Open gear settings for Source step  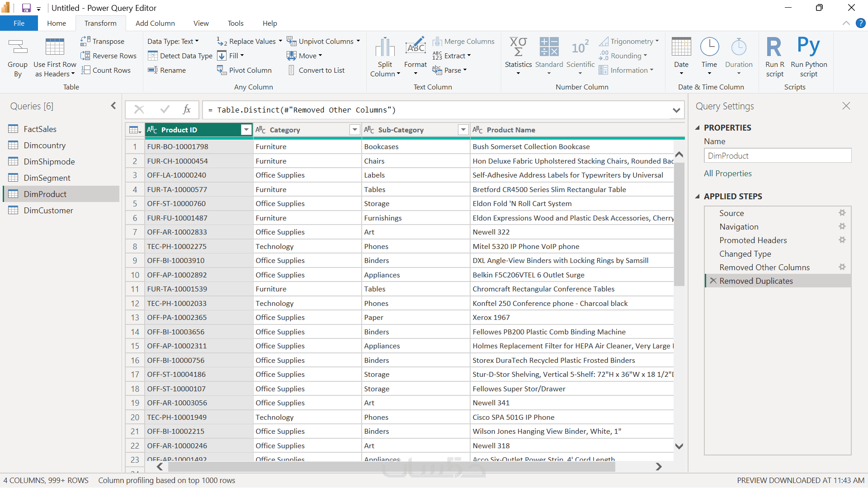click(842, 213)
